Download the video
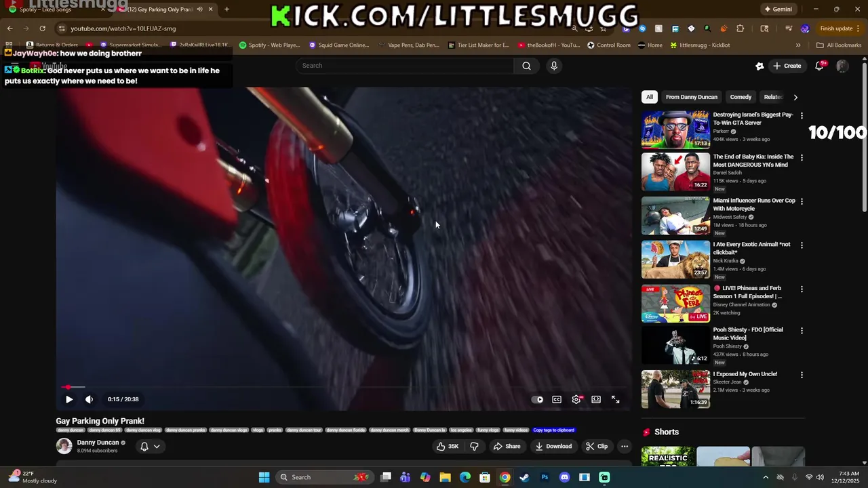This screenshot has height=488, width=868. [553, 446]
